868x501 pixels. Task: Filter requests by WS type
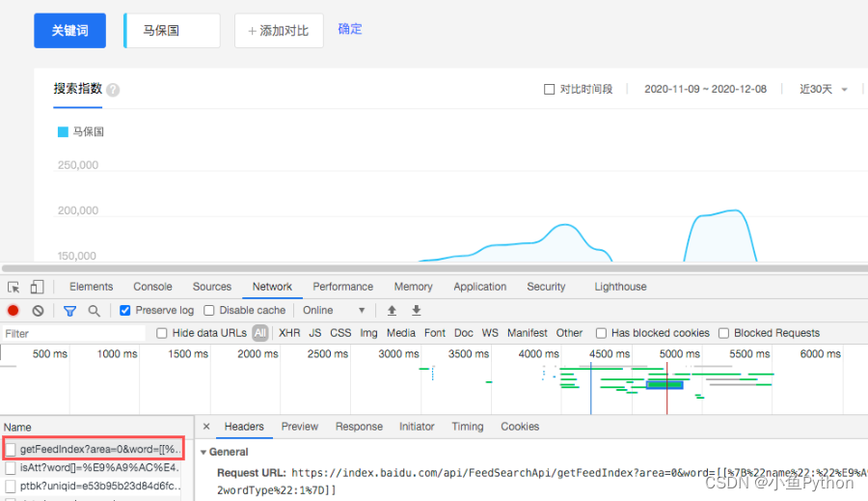[490, 333]
